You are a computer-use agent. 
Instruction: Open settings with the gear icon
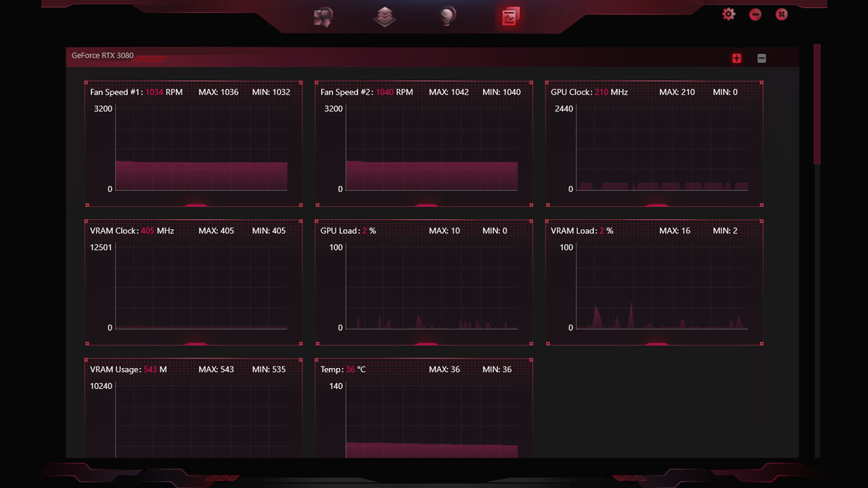pos(728,14)
